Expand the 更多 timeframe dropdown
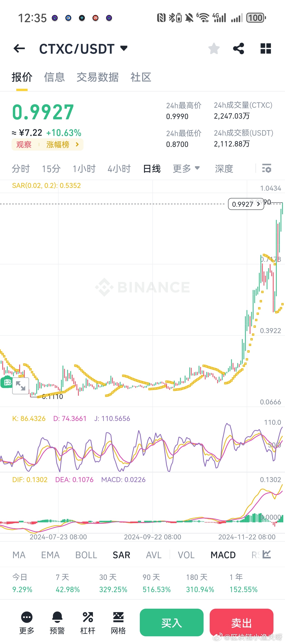The image size is (285, 644). (186, 168)
